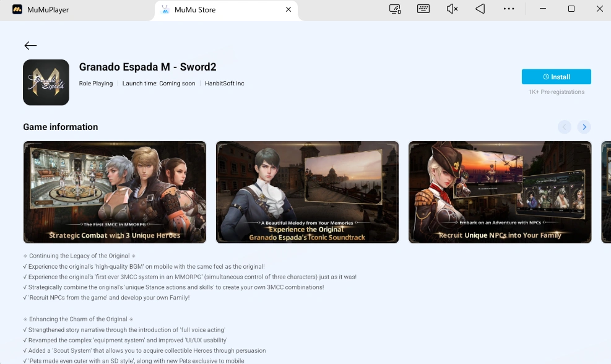This screenshot has width=611, height=364.
Task: Maximize the MuMuPlayer window
Action: pyautogui.click(x=571, y=9)
